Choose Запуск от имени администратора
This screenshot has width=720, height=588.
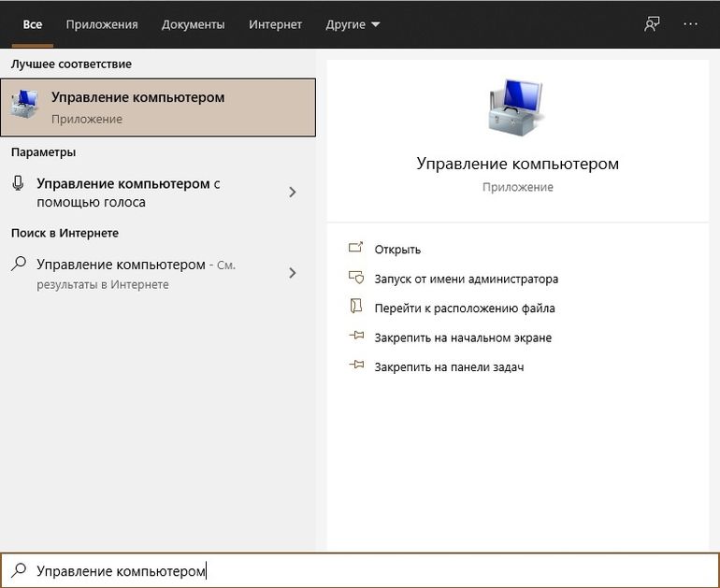point(466,279)
